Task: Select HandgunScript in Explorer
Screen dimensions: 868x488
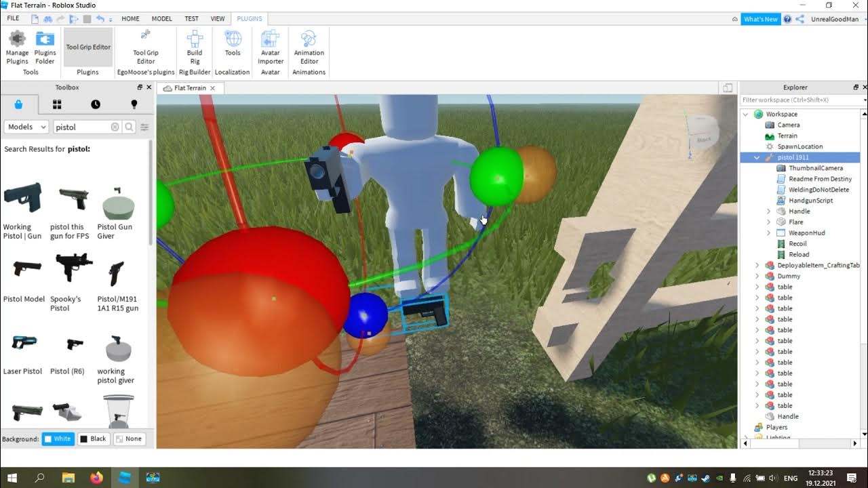Action: (x=810, y=201)
